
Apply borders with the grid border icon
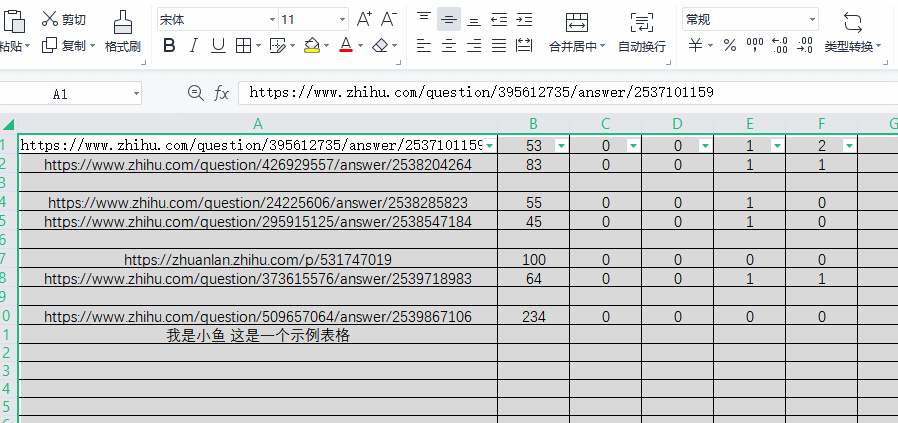tap(243, 46)
